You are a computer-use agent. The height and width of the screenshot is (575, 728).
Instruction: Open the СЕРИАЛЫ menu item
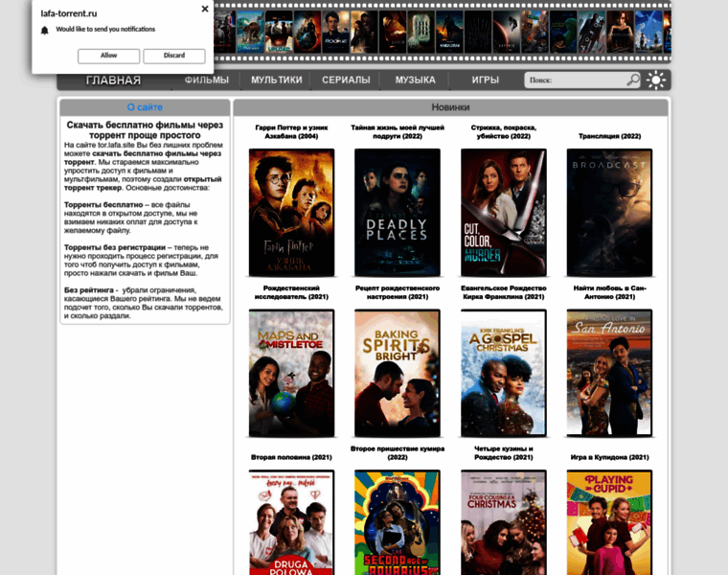click(347, 80)
